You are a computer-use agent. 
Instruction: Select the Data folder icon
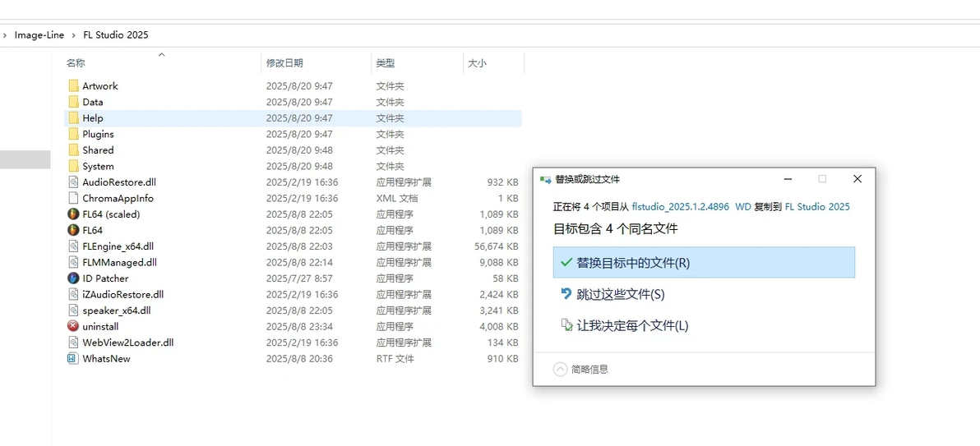click(x=73, y=102)
